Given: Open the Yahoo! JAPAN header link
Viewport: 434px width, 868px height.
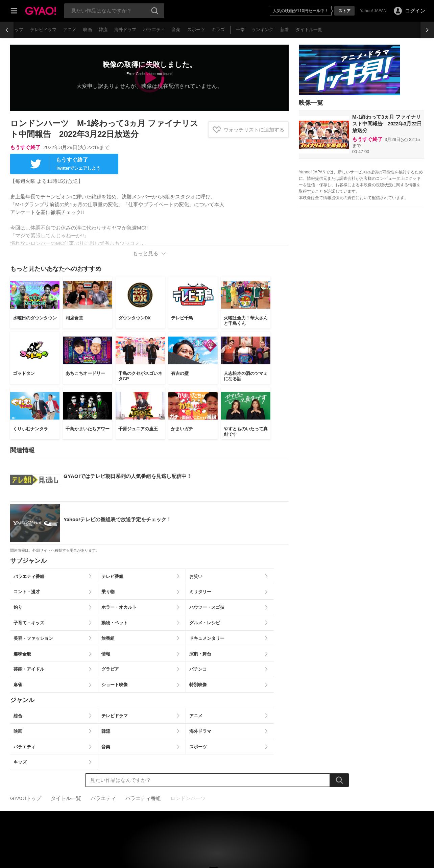Looking at the screenshot, I should 373,11.
